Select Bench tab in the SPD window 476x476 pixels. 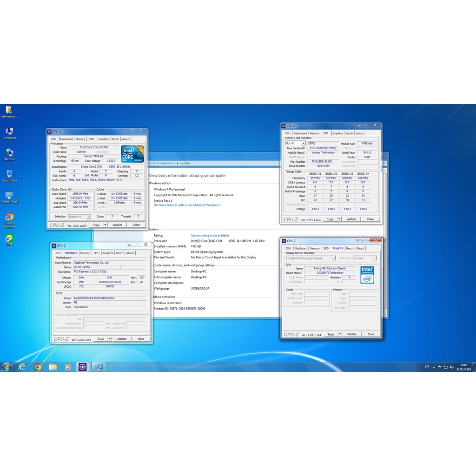[x=349, y=133]
